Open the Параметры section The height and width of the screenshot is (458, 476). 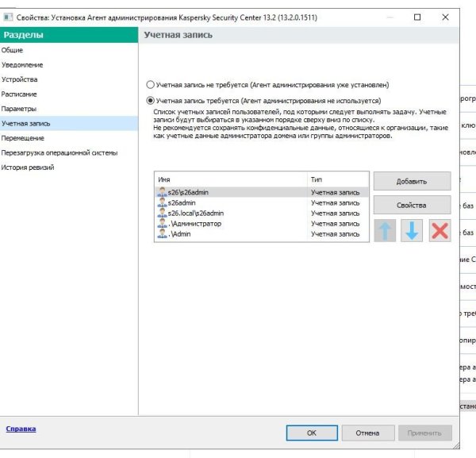(x=69, y=109)
